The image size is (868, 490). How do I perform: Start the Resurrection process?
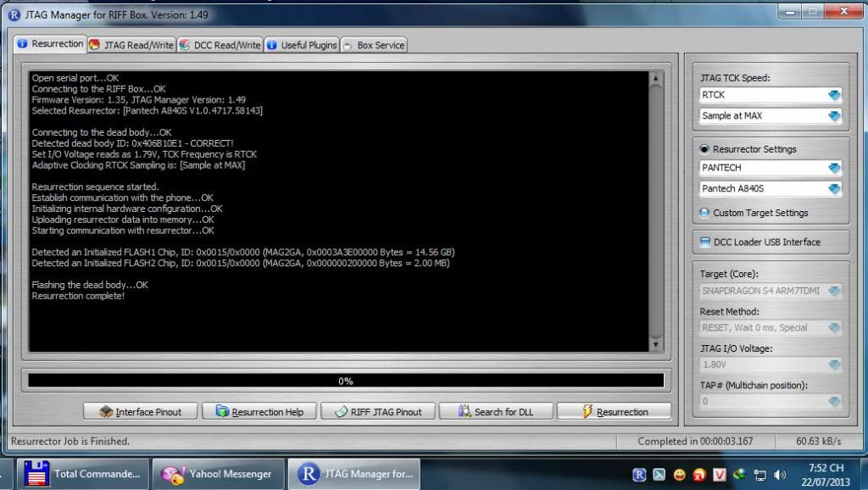point(615,412)
